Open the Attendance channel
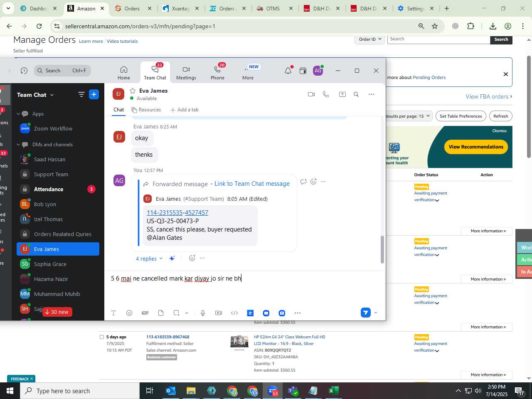Viewport: 532px width, 399px height. [58, 189]
